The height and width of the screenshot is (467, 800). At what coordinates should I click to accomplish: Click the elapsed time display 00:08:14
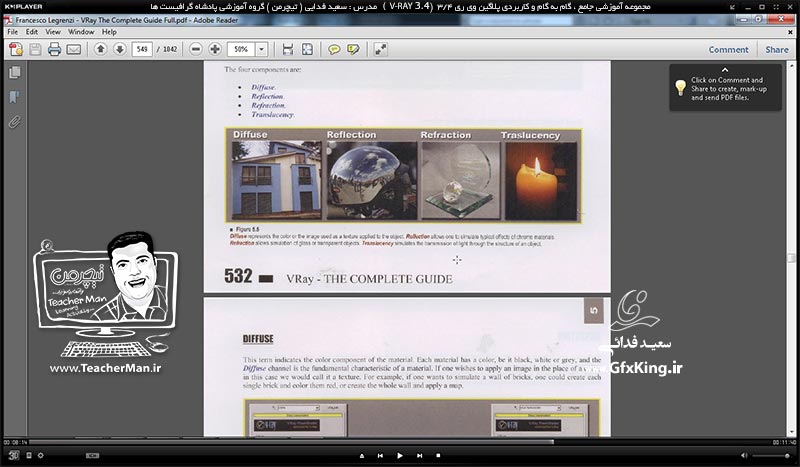pyautogui.click(x=15, y=442)
